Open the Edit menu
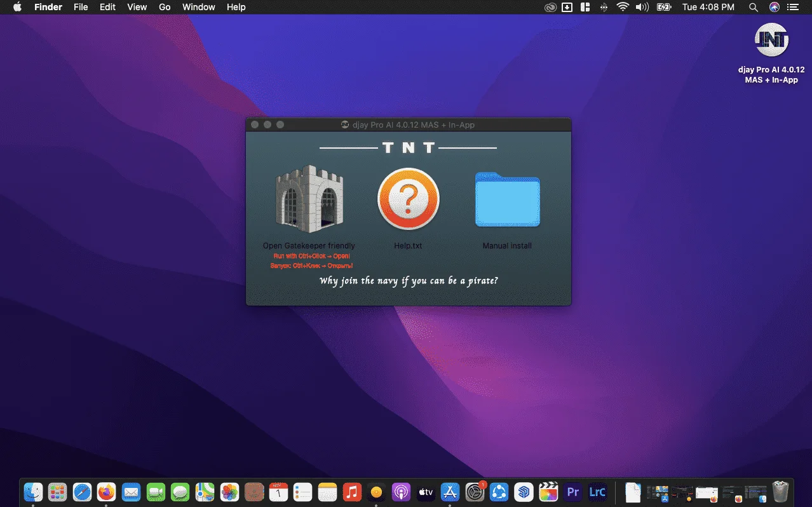The height and width of the screenshot is (507, 812). tap(107, 7)
